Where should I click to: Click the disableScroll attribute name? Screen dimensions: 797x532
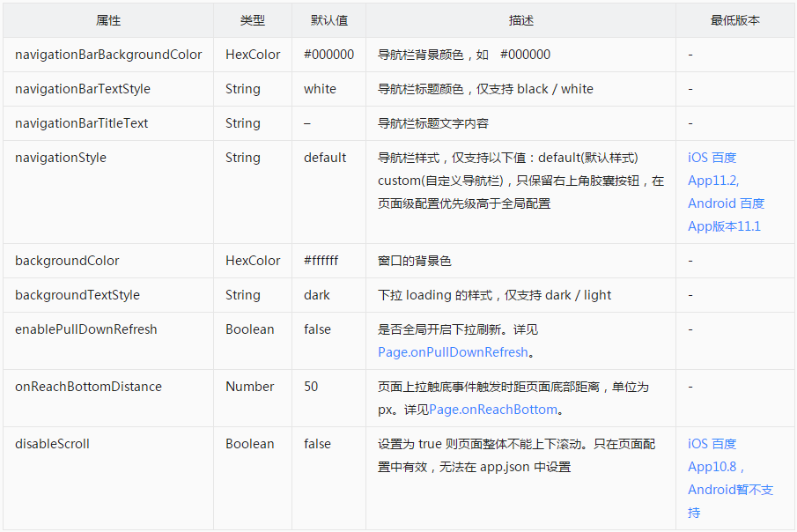pos(54,444)
